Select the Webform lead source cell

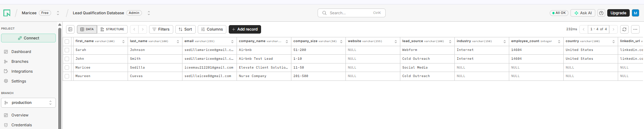tap(427, 50)
